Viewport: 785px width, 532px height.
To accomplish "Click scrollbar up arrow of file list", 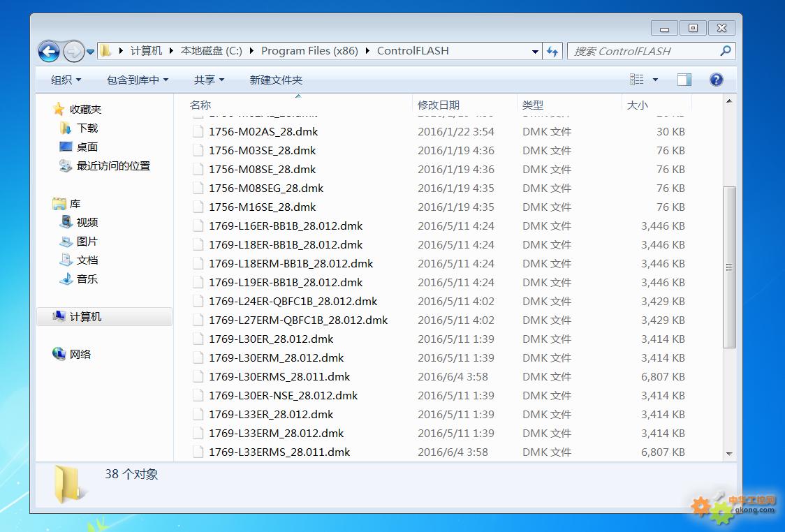I will click(729, 102).
